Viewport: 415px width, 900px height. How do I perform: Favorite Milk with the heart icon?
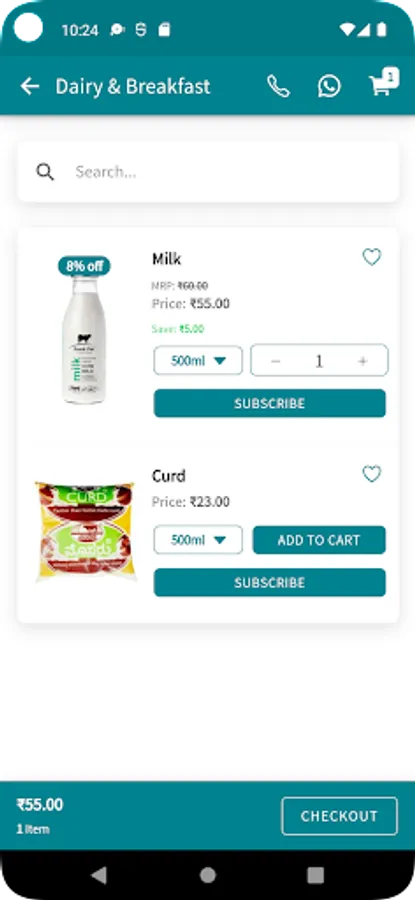pos(372,257)
